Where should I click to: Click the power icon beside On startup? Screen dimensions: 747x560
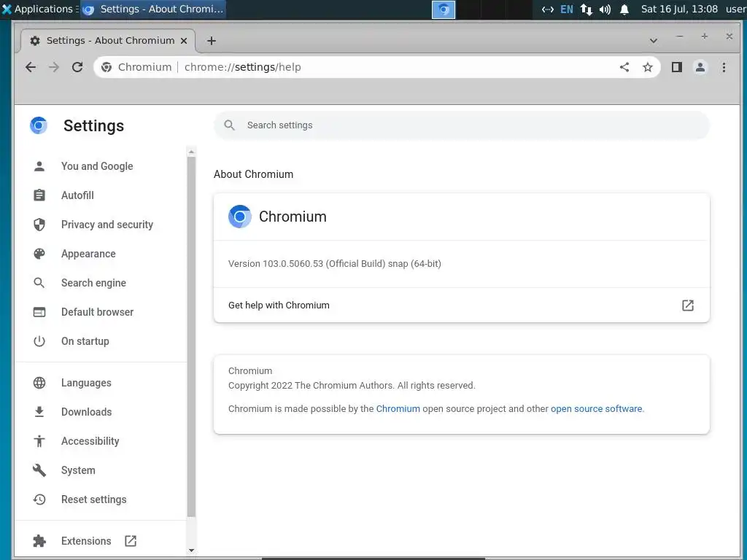39,341
